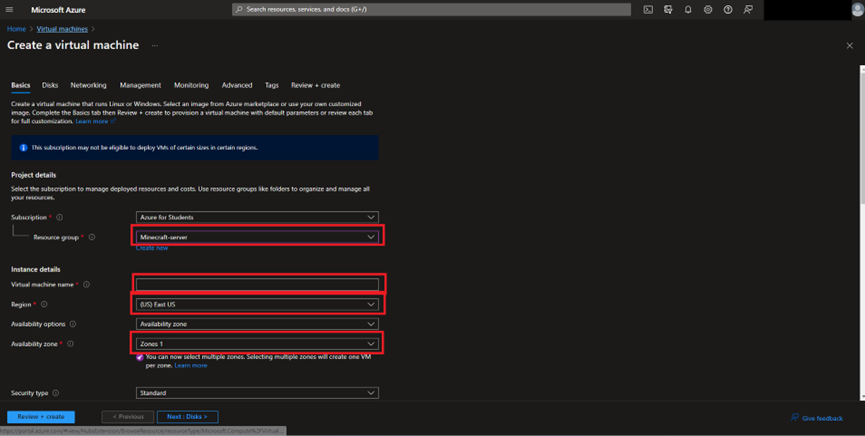
Task: Switch to the Disks tab
Action: [50, 86]
